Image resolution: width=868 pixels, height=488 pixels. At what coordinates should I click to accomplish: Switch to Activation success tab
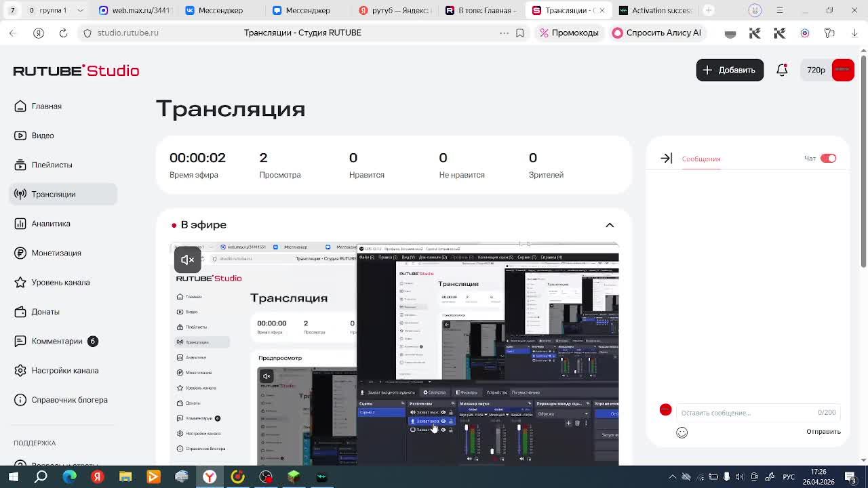[654, 10]
